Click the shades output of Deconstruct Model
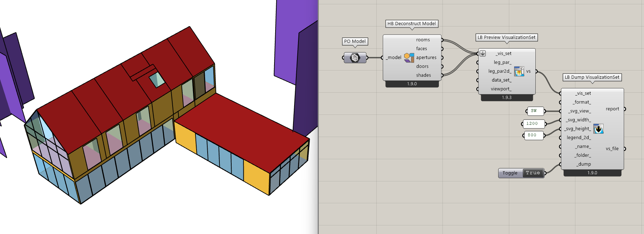 coord(423,75)
